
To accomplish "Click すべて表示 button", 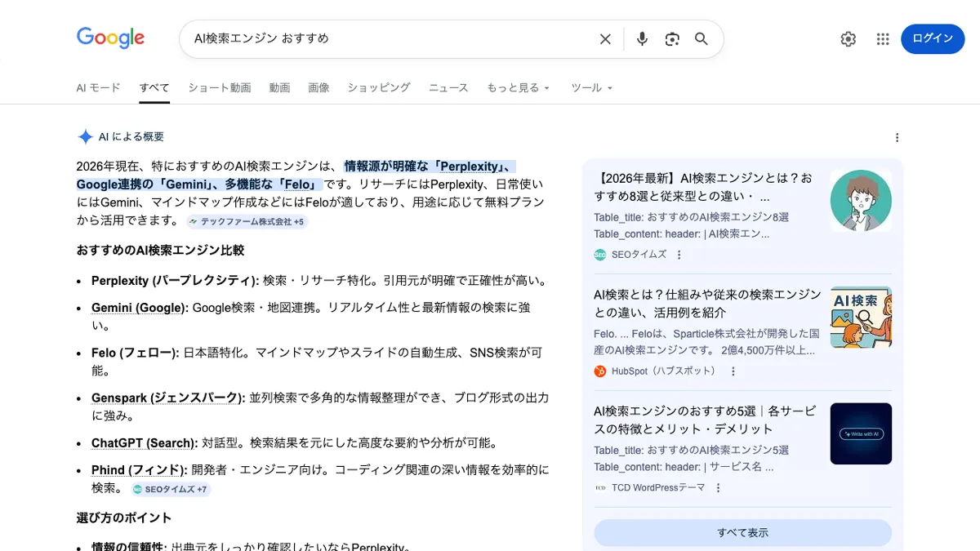I will pyautogui.click(x=743, y=533).
